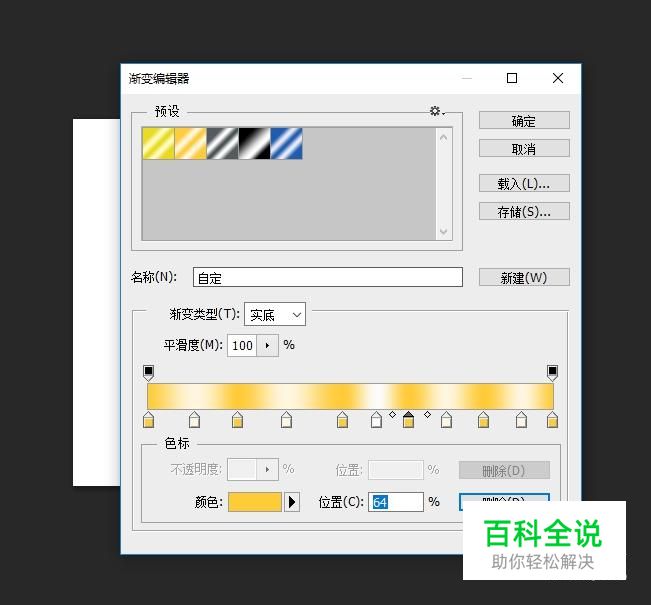Image resolution: width=651 pixels, height=605 pixels.
Task: Select the black and white gradient preset
Action: pos(255,143)
